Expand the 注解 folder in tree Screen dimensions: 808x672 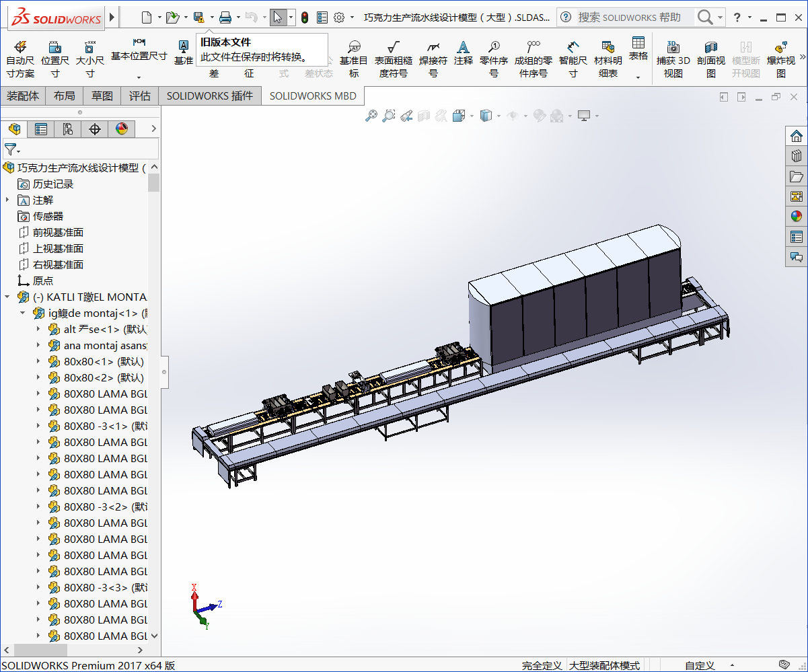(x=7, y=200)
